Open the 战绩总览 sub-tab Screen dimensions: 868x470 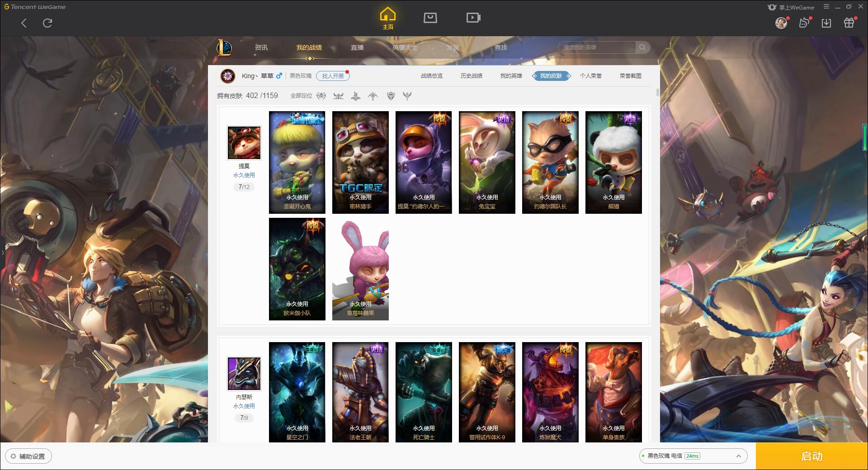pos(432,76)
